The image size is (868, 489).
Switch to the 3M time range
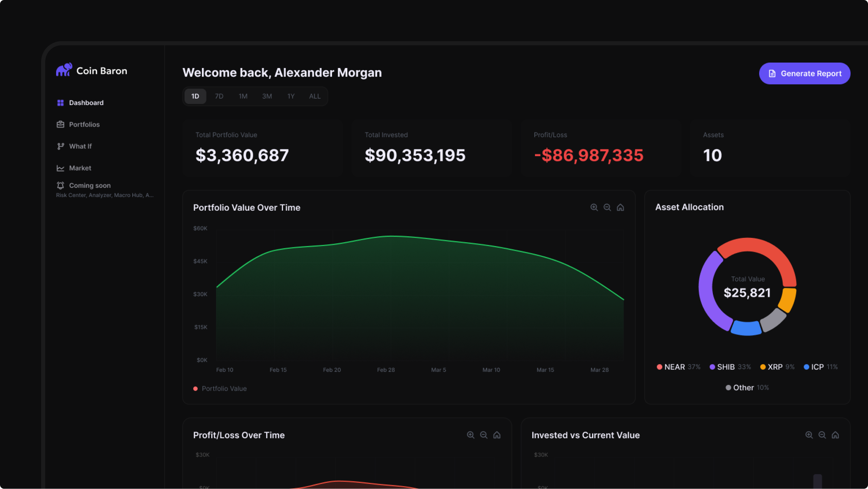click(267, 96)
